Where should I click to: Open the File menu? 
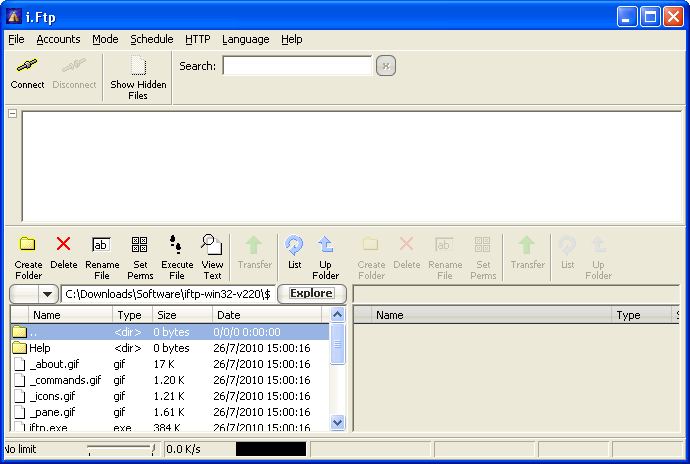coord(16,39)
